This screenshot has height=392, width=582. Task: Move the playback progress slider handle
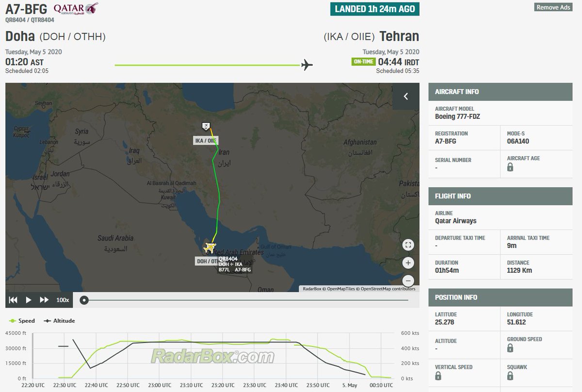click(x=84, y=300)
